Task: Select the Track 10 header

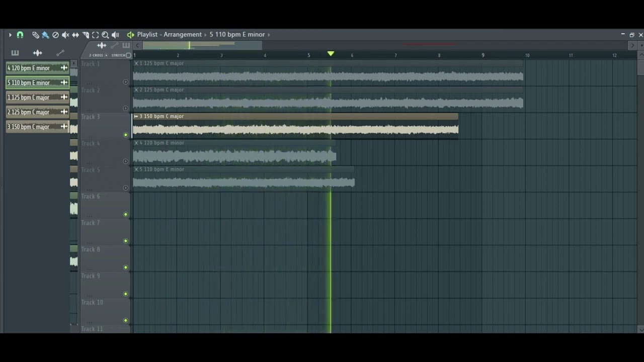Action: pyautogui.click(x=105, y=311)
